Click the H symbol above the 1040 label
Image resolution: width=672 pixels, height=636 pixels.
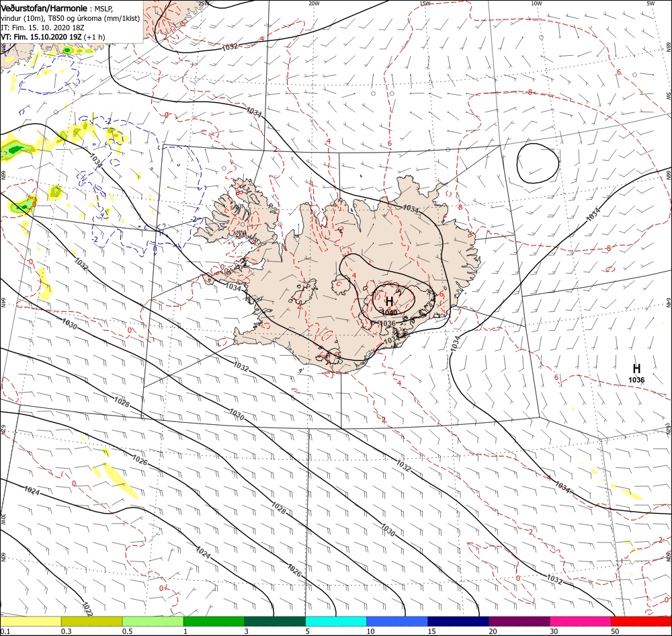click(x=389, y=301)
